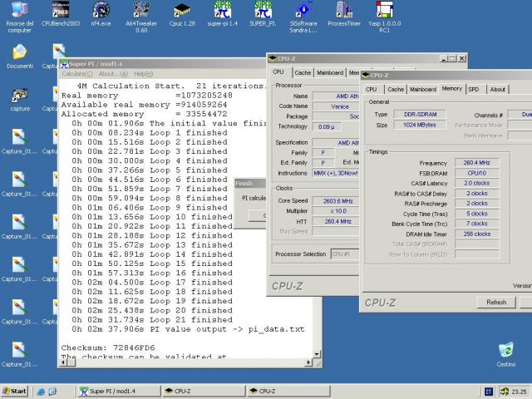Click the front CPU-Z window title icon

(x=366, y=76)
